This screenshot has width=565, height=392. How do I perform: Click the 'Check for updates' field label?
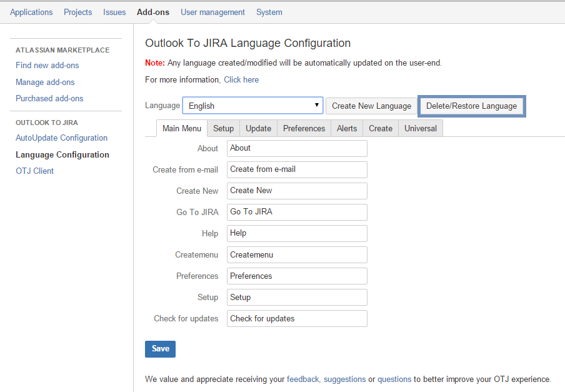[x=186, y=318]
